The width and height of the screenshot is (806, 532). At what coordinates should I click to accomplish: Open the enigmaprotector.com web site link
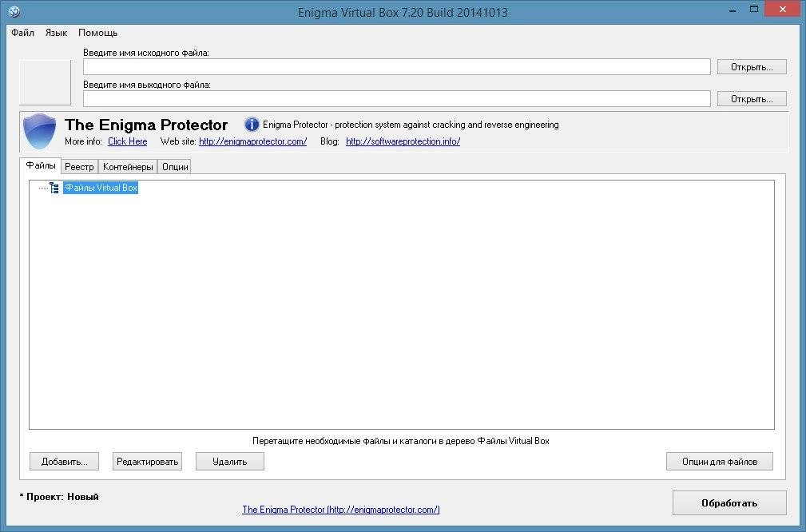pos(253,141)
